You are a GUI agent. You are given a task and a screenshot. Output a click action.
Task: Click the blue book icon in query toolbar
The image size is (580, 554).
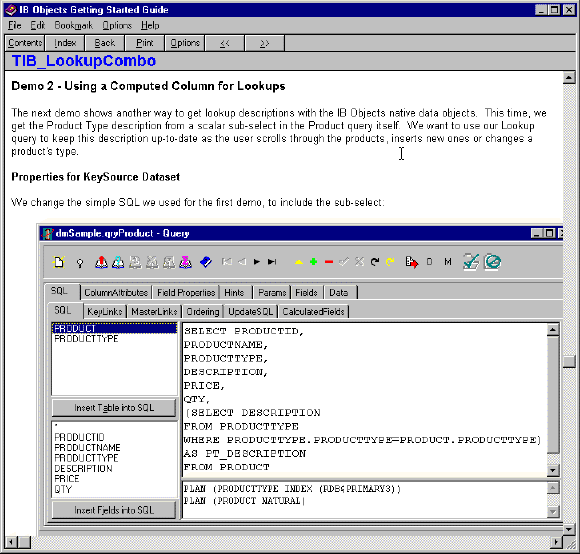click(206, 262)
